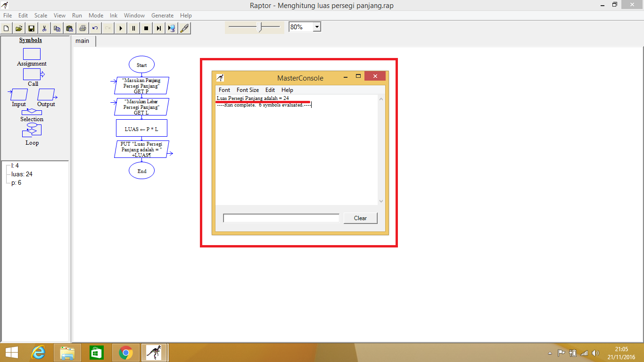
Task: Stop execution with the Stop toolbar icon
Action: [146, 28]
